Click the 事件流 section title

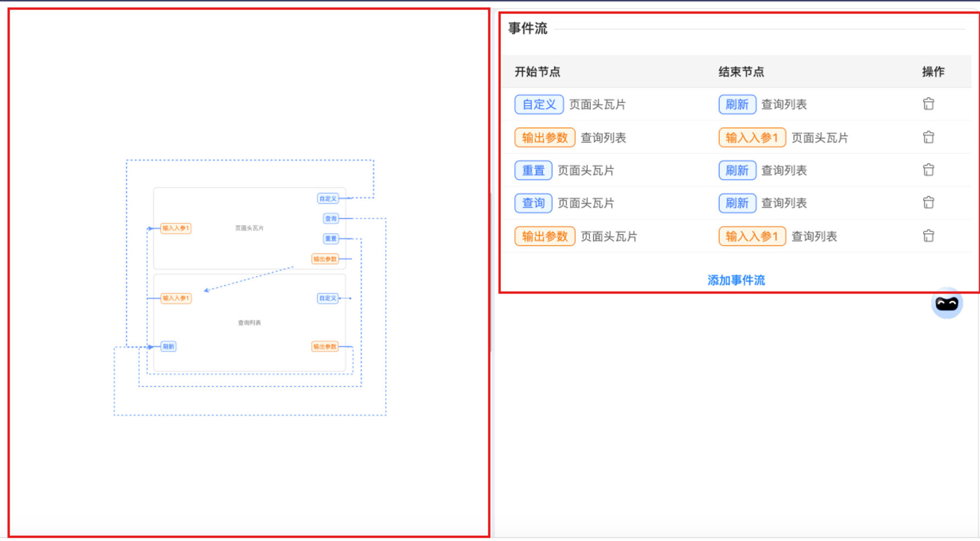click(528, 29)
